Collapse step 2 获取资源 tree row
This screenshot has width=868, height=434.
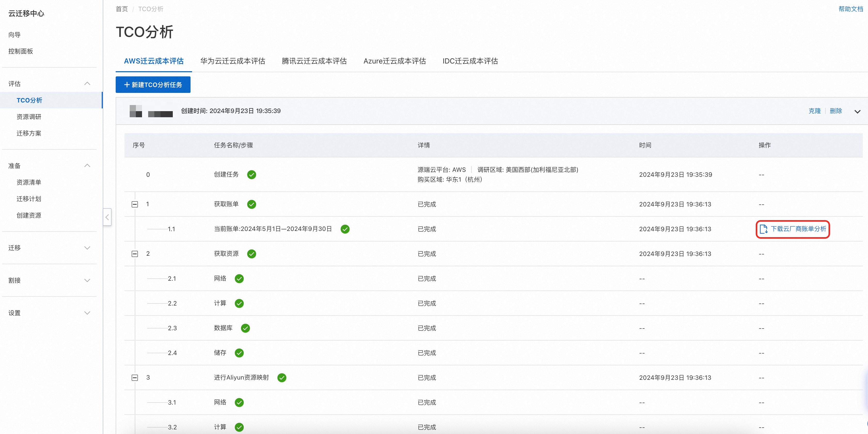coord(135,254)
